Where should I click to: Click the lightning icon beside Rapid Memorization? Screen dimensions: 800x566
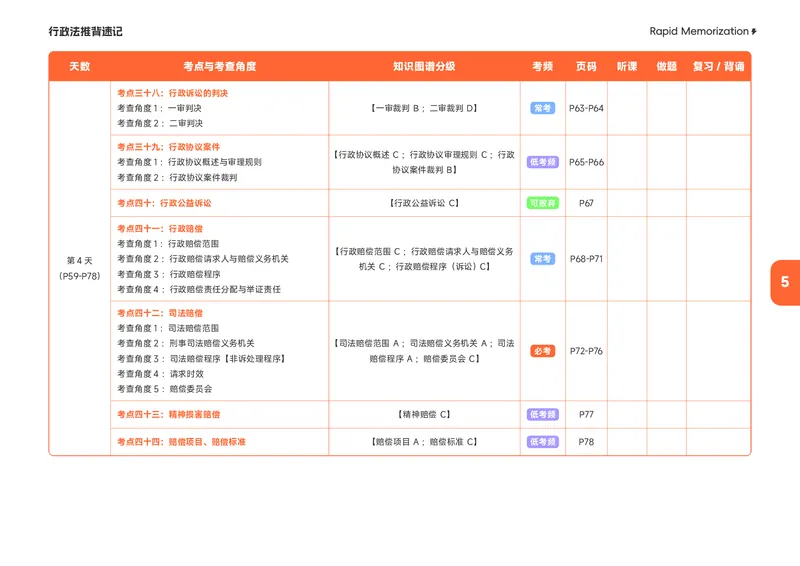coord(754,32)
